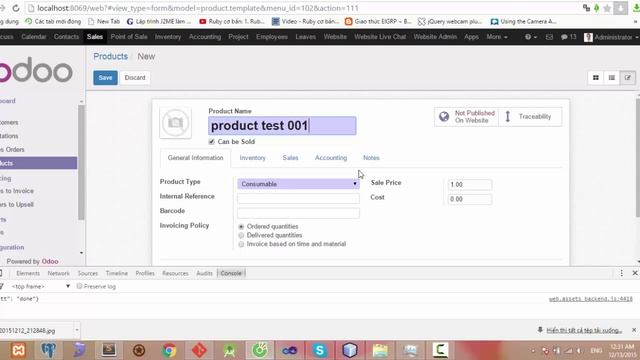Screen dimensions: 640x360
Task: Click the sidebar vertical scrollbar
Action: 81,162
